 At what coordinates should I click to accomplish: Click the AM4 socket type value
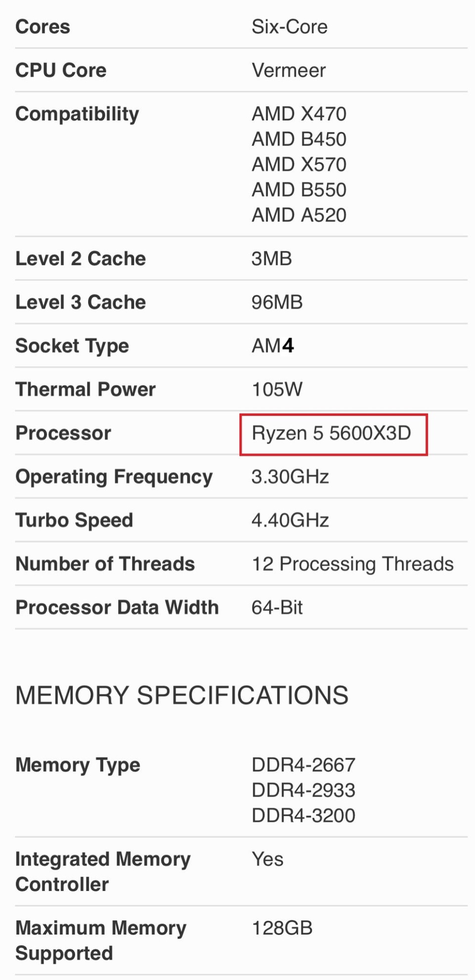(x=273, y=346)
